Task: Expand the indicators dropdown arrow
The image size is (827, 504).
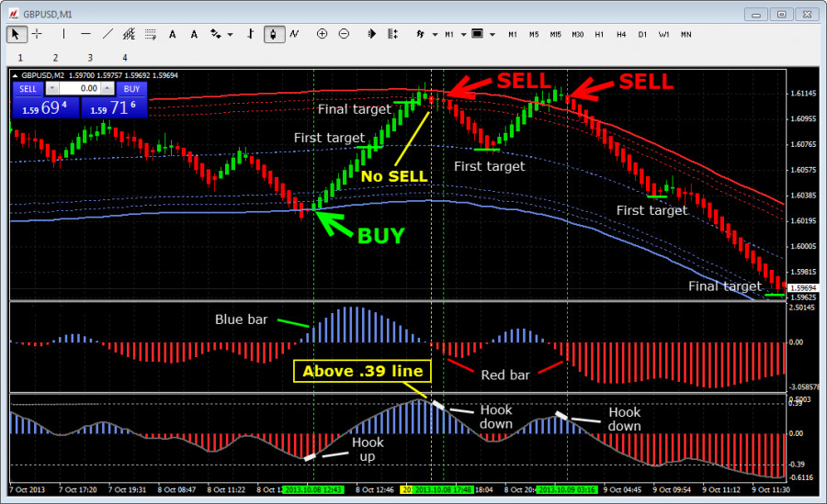Action: point(436,35)
